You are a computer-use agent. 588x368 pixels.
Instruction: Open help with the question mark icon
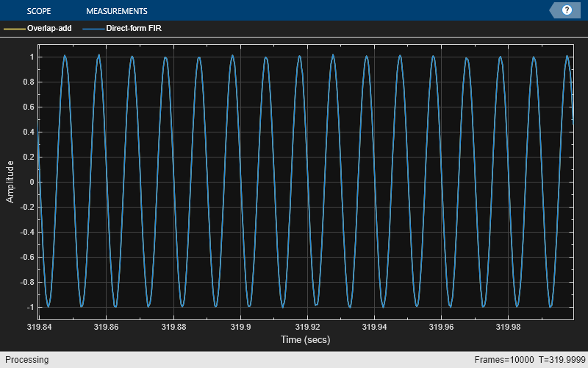pos(567,10)
